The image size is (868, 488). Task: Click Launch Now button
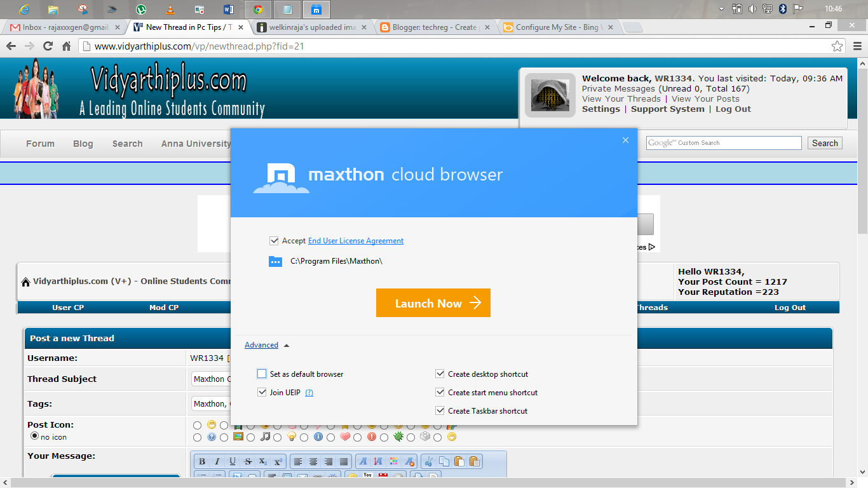pos(433,303)
